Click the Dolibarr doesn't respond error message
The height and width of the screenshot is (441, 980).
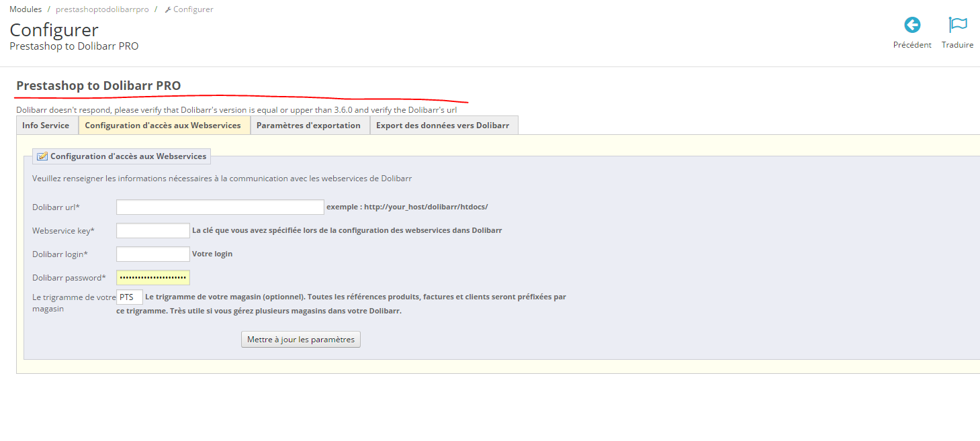point(236,109)
